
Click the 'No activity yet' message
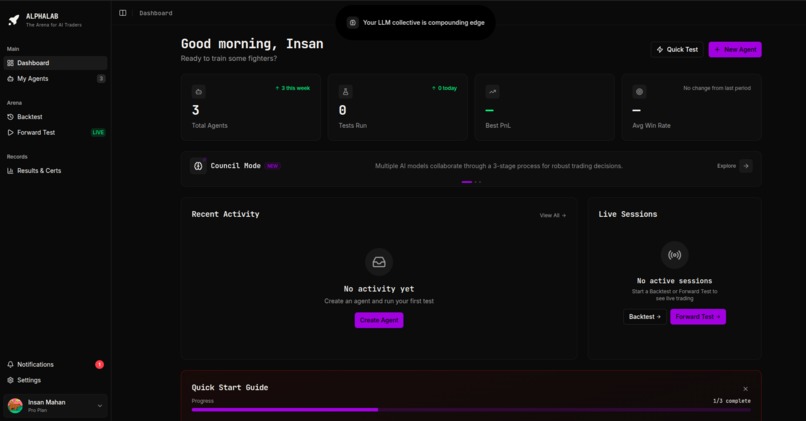(379, 289)
